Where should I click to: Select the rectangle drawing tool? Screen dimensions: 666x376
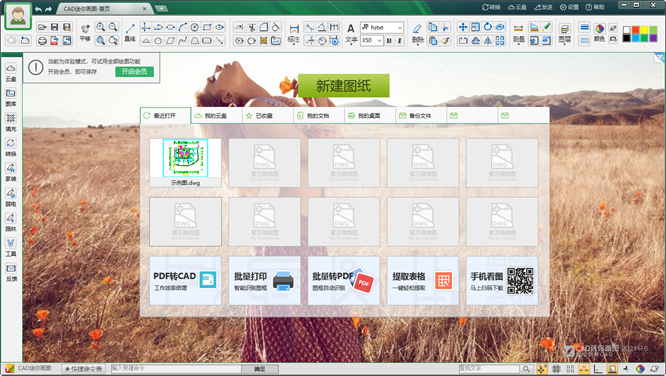point(207,27)
